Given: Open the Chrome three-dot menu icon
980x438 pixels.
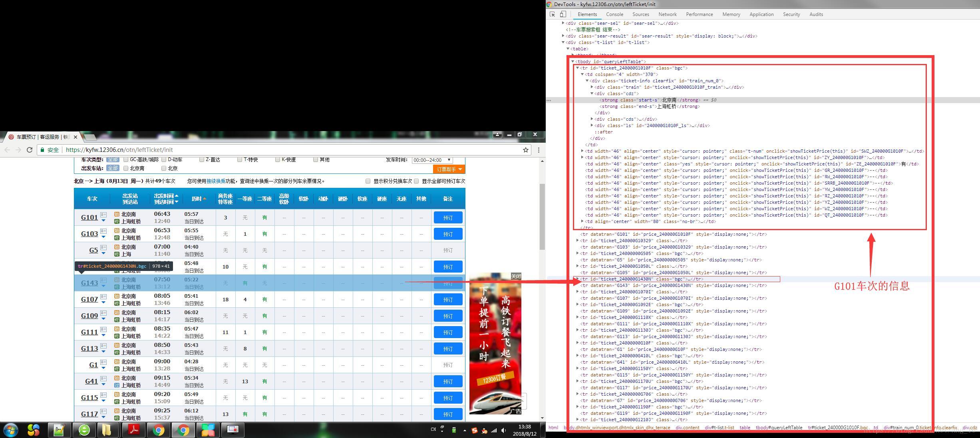Looking at the screenshot, I should point(539,150).
